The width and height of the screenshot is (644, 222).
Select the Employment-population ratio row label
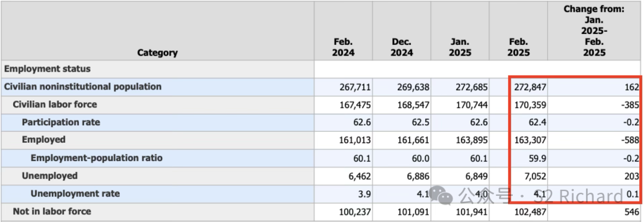click(x=97, y=158)
